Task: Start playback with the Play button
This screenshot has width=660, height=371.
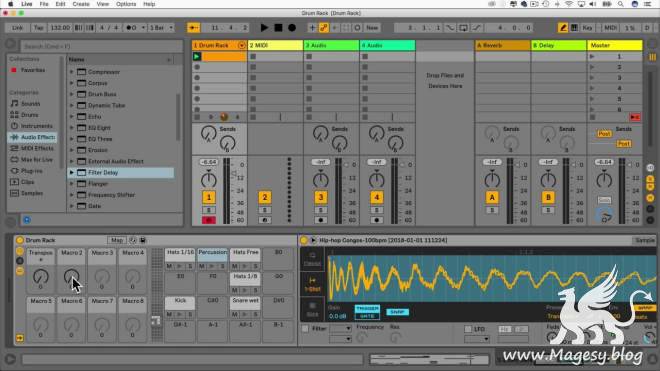Action: (264, 28)
